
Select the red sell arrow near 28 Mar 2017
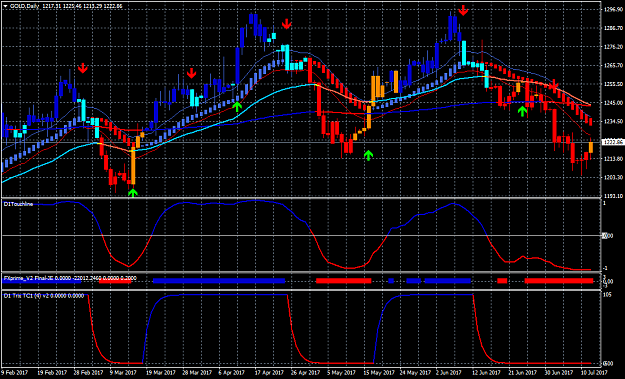pos(192,73)
